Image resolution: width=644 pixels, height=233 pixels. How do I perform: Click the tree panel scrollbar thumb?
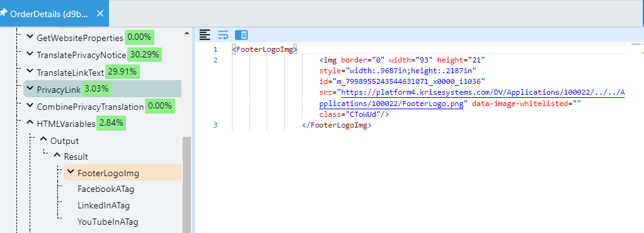coord(187,185)
